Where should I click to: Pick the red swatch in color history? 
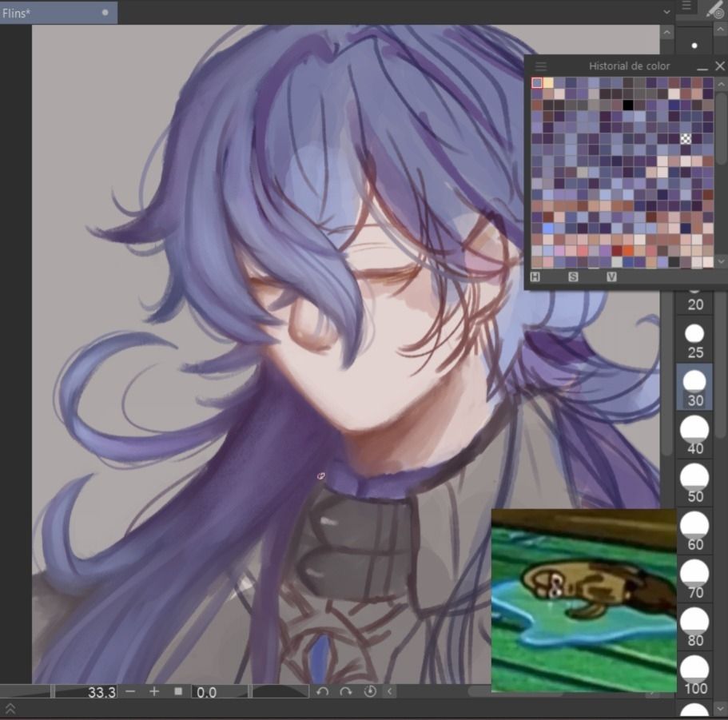click(617, 251)
